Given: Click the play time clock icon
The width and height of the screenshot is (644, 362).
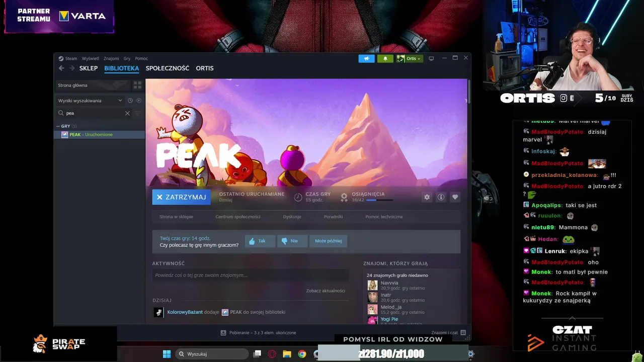Looking at the screenshot, I should pos(298,197).
